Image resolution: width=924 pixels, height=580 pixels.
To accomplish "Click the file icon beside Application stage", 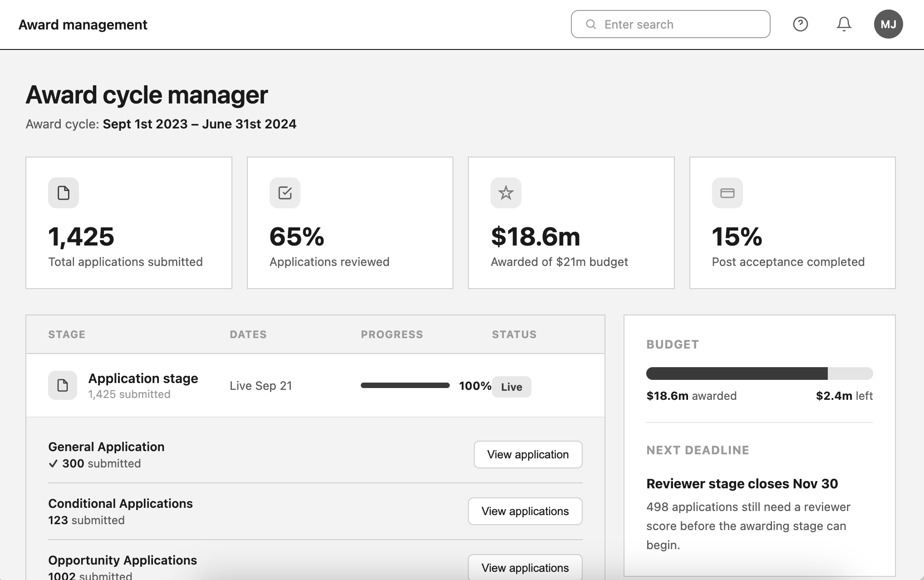I will tap(63, 385).
